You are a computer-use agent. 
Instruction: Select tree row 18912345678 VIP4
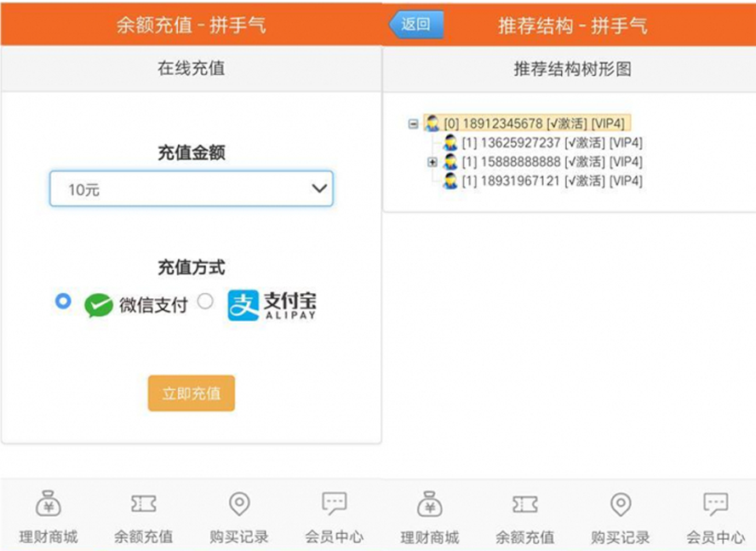528,123
